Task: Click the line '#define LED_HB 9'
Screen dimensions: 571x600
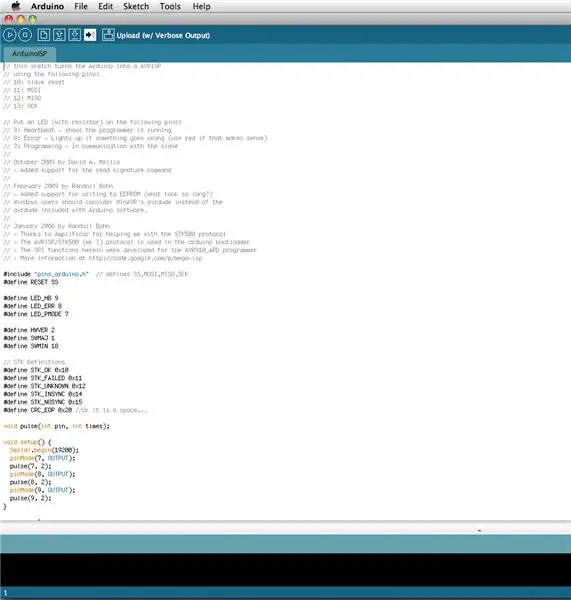Action: coord(31,298)
